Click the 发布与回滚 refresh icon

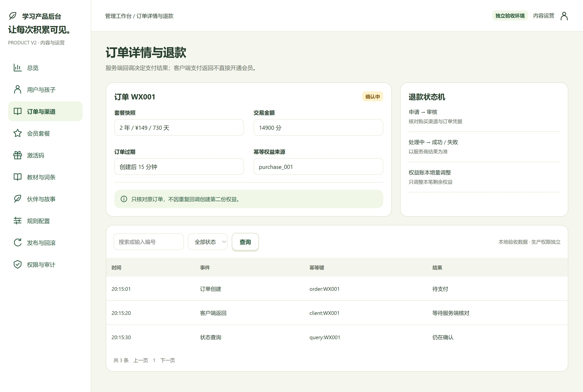pos(17,243)
